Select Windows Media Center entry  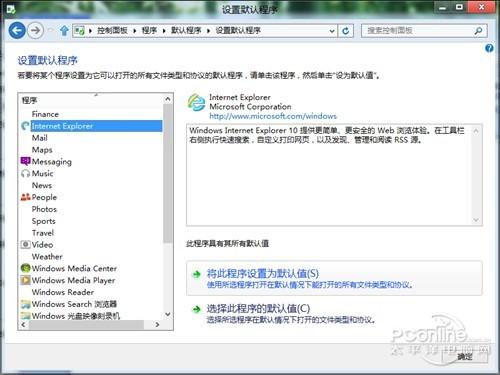point(74,268)
